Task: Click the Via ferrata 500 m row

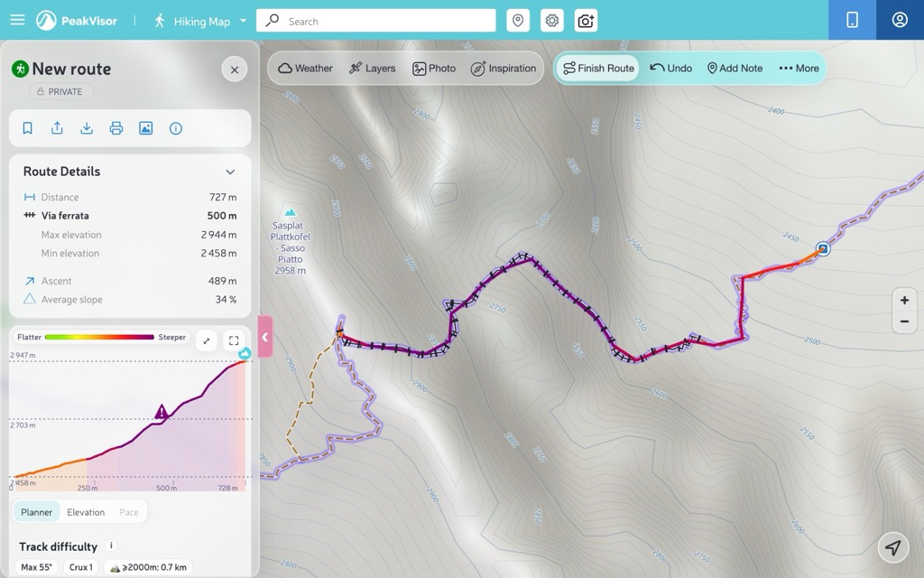Action: pos(130,215)
